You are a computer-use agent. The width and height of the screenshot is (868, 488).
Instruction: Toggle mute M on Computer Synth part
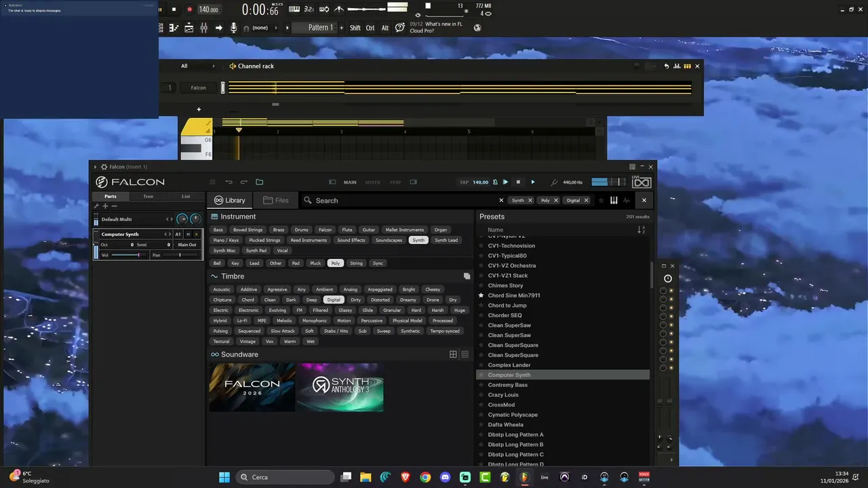click(x=188, y=235)
